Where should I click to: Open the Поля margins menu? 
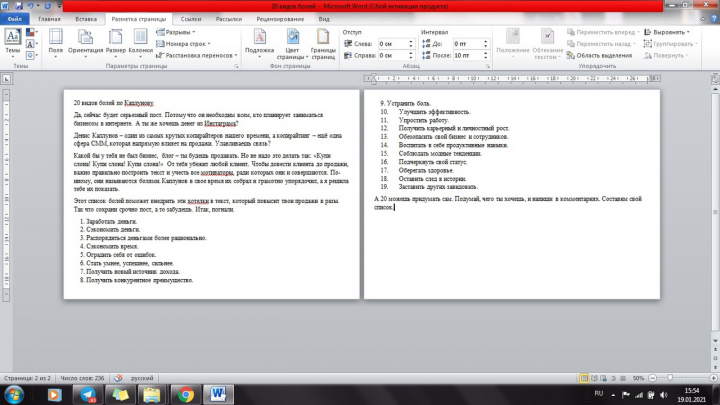pyautogui.click(x=56, y=43)
